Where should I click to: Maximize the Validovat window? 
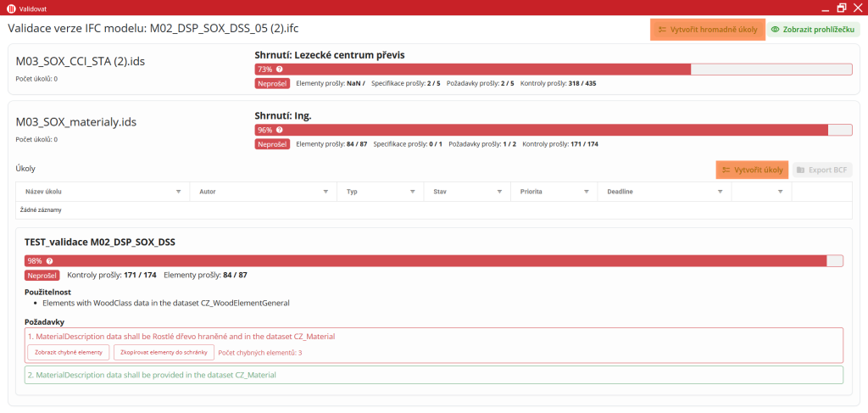tap(841, 8)
